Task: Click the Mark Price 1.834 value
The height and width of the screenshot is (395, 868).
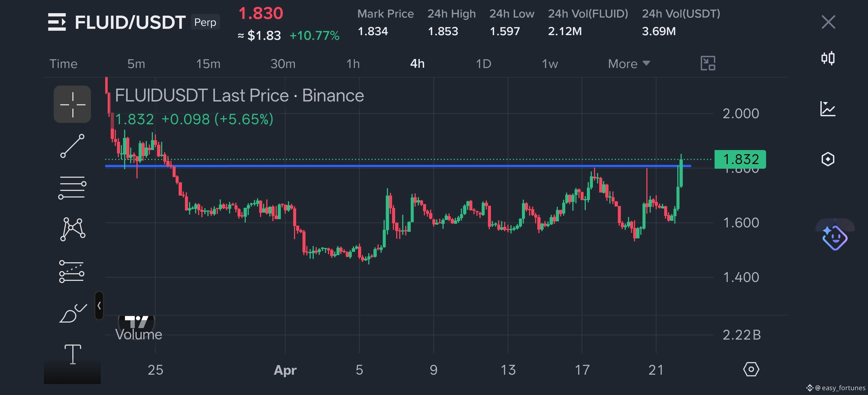Action: (x=373, y=31)
